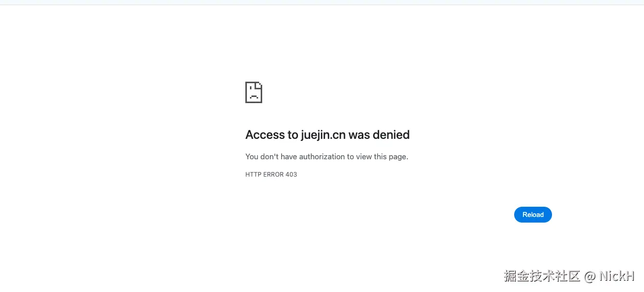Click the "was" word in the heading
Screen dimensions: 644x292
(x=359, y=135)
